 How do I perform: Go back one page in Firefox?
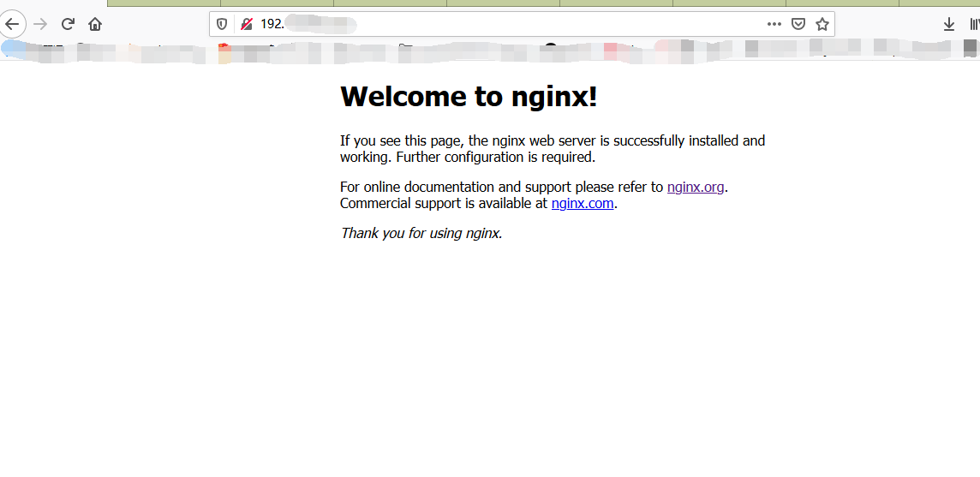pyautogui.click(x=12, y=24)
